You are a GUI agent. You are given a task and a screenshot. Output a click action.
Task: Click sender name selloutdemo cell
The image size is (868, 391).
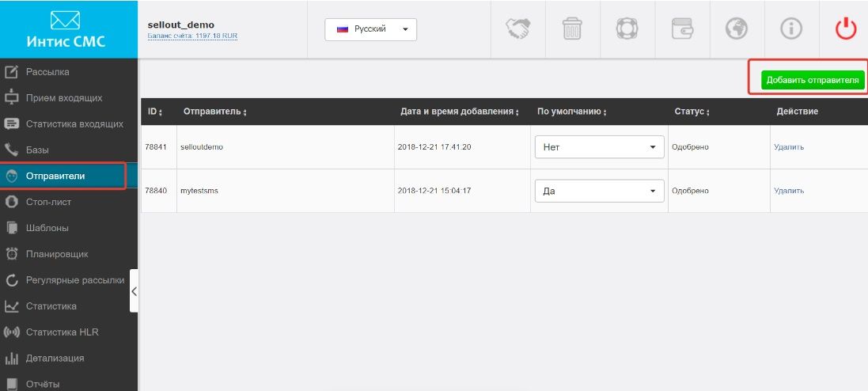202,147
